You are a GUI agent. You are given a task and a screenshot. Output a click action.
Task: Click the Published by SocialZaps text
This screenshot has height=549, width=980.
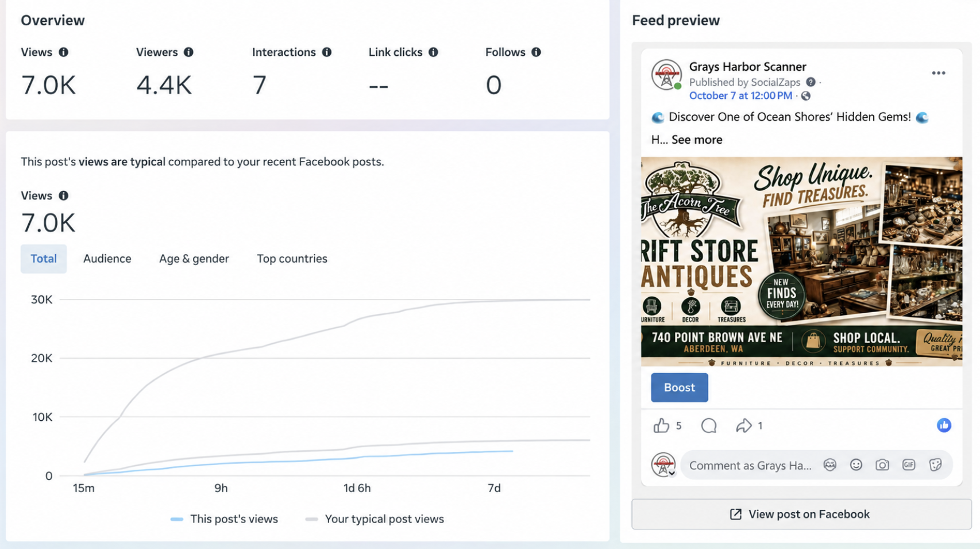click(744, 82)
